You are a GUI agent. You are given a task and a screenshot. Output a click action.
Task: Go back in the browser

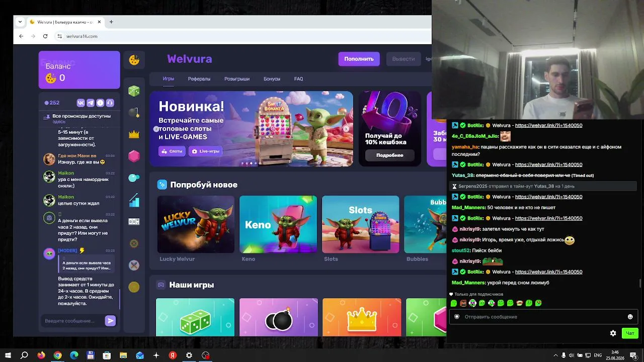click(21, 36)
